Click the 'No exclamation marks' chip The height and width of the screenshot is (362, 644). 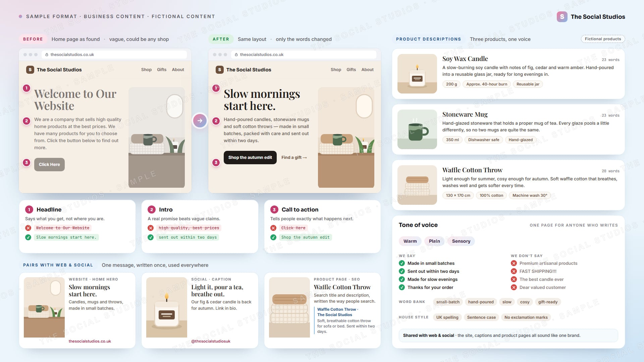pyautogui.click(x=526, y=317)
